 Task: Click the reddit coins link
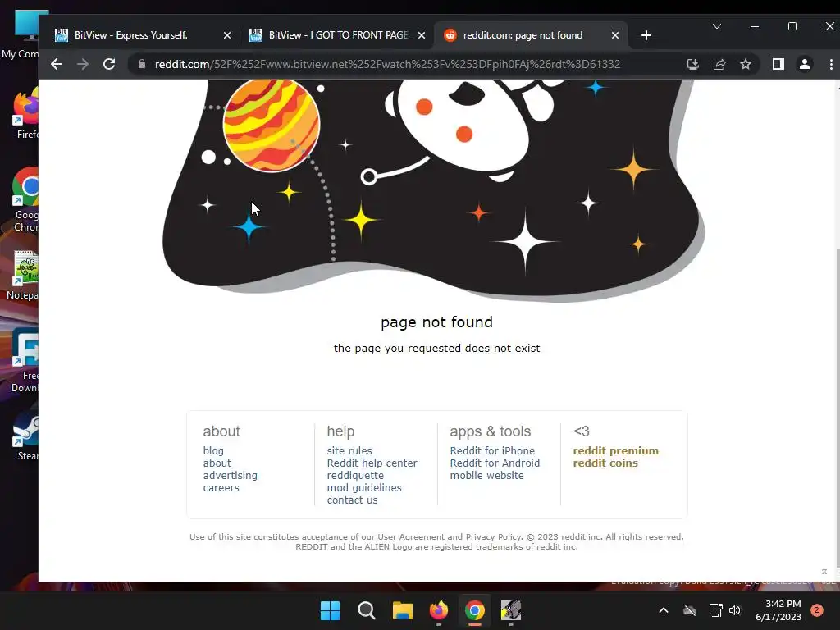click(605, 463)
